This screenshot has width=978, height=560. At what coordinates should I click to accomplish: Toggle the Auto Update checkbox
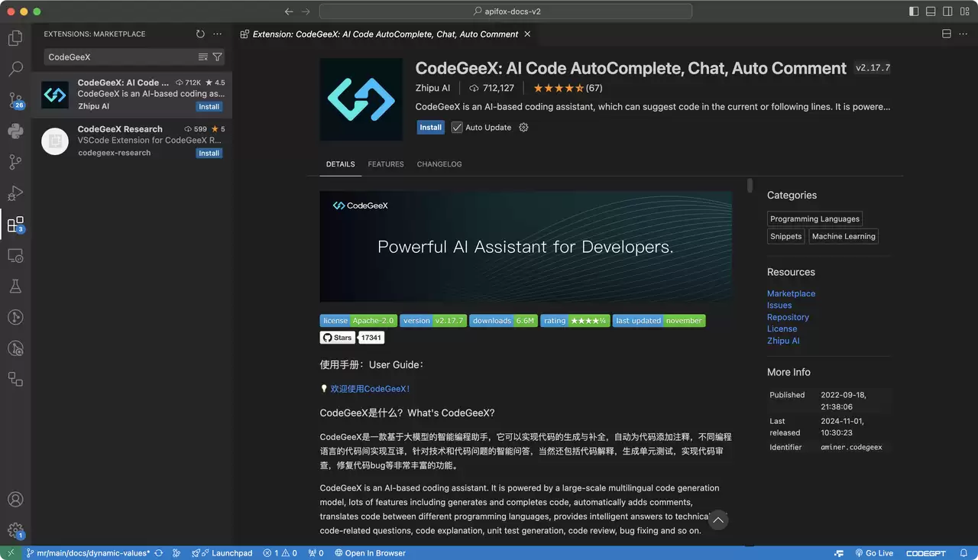click(x=457, y=128)
